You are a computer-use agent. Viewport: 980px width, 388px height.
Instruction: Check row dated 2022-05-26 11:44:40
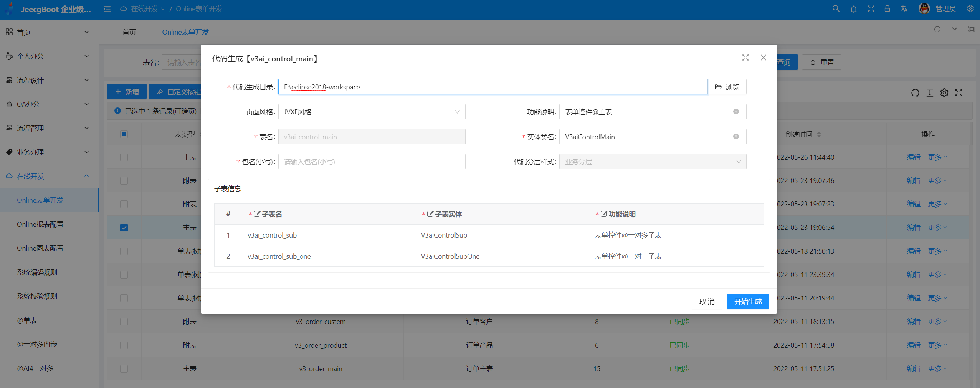click(124, 157)
